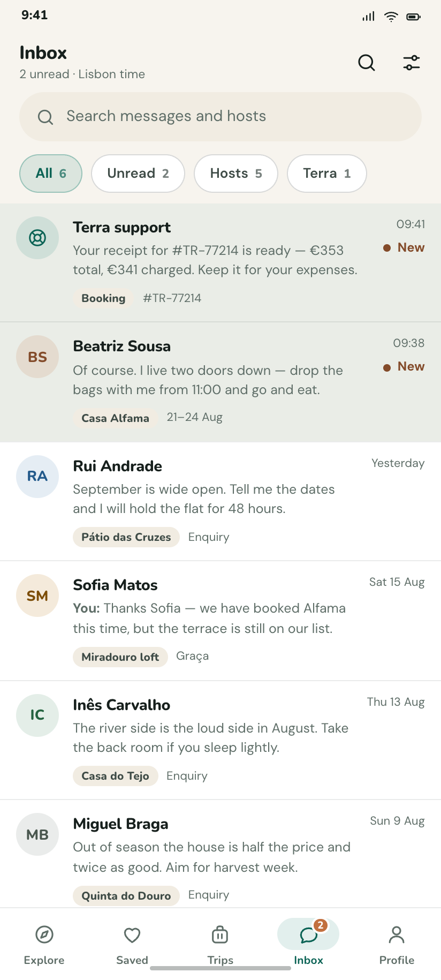This screenshot has width=441, height=980.
Task: Open Rui Andrade's message thread
Action: point(221,502)
